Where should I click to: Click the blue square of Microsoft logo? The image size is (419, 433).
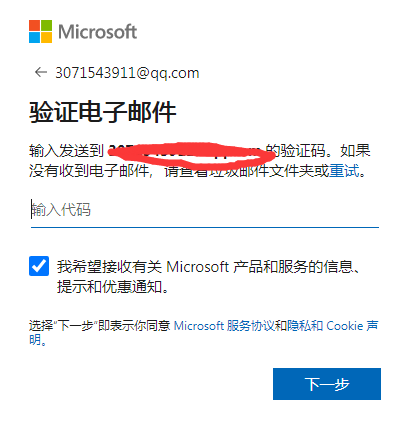click(35, 38)
